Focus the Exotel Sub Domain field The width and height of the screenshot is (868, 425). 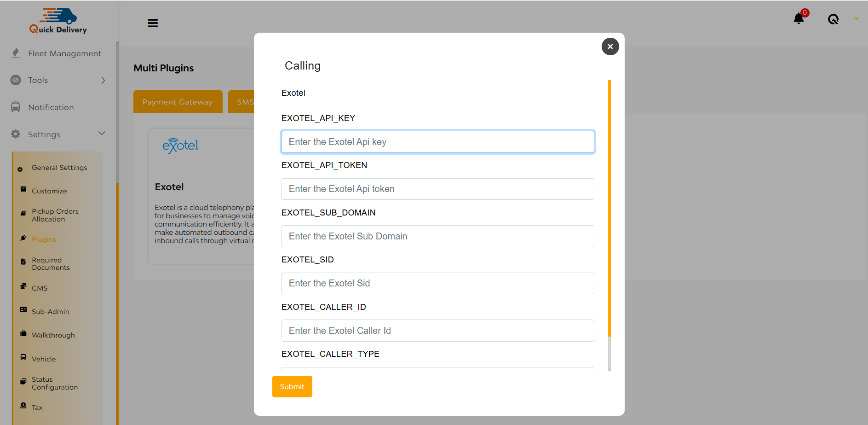(437, 236)
